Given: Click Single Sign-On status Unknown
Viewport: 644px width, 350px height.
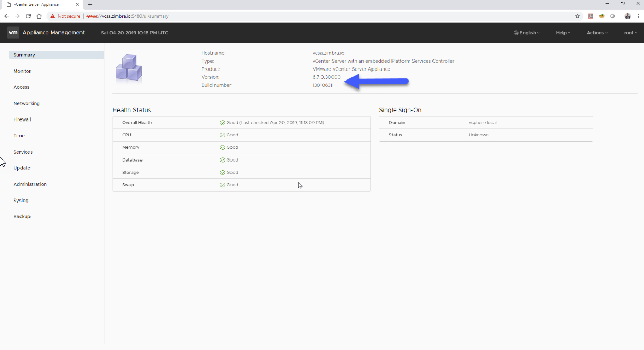Looking at the screenshot, I should [x=479, y=135].
